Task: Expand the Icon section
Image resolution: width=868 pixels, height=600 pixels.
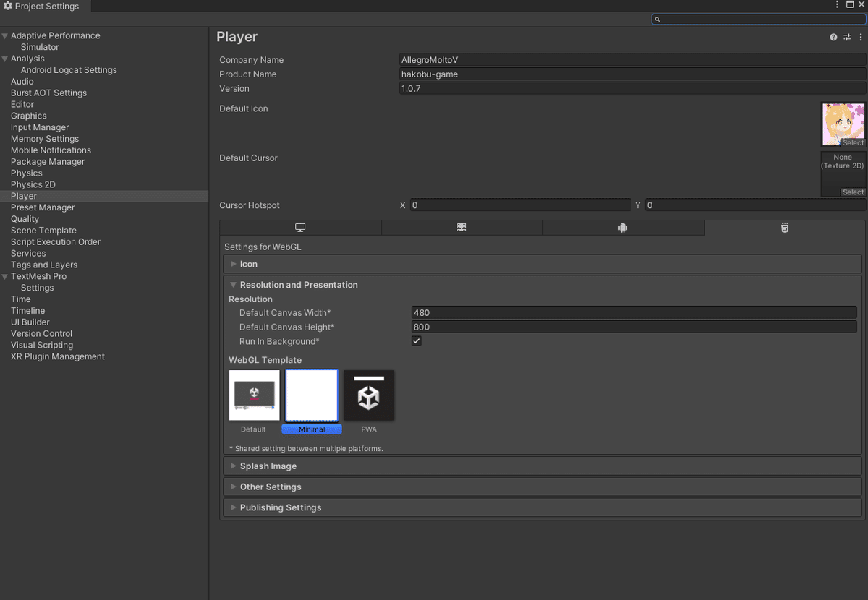Action: click(542, 264)
